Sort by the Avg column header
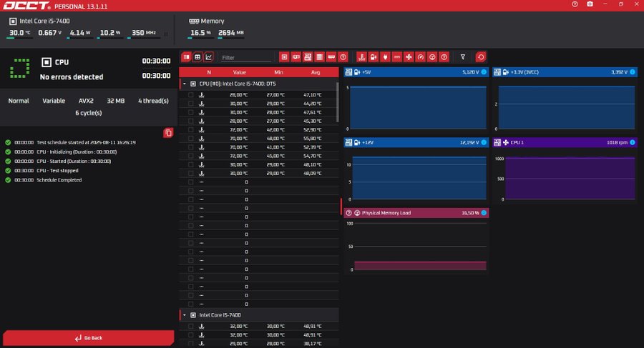 [316, 72]
